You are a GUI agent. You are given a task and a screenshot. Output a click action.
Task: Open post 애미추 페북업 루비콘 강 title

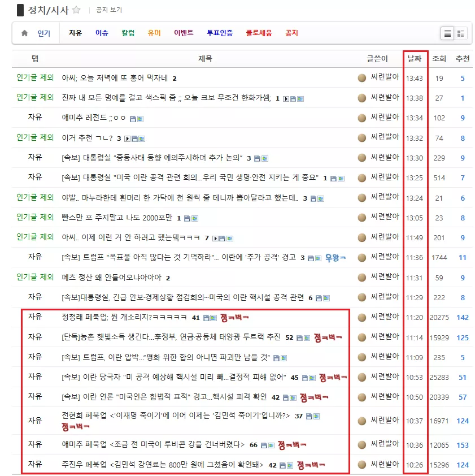pyautogui.click(x=153, y=445)
